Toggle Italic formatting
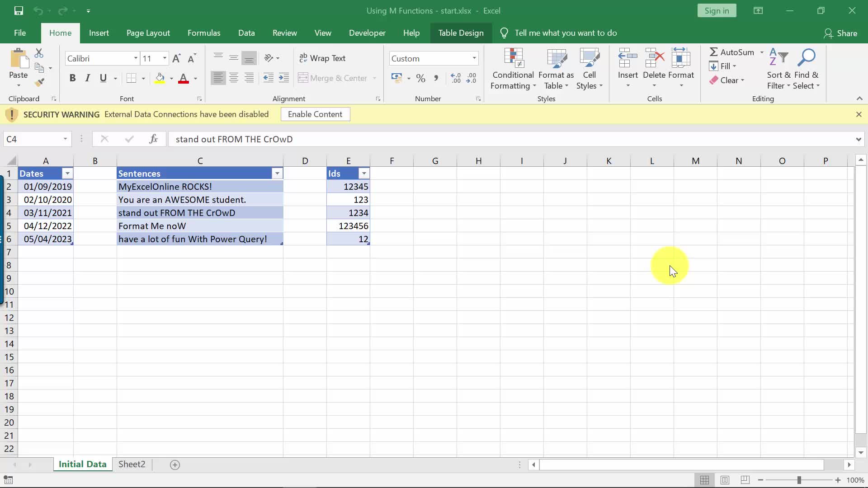The width and height of the screenshot is (868, 488). point(88,78)
